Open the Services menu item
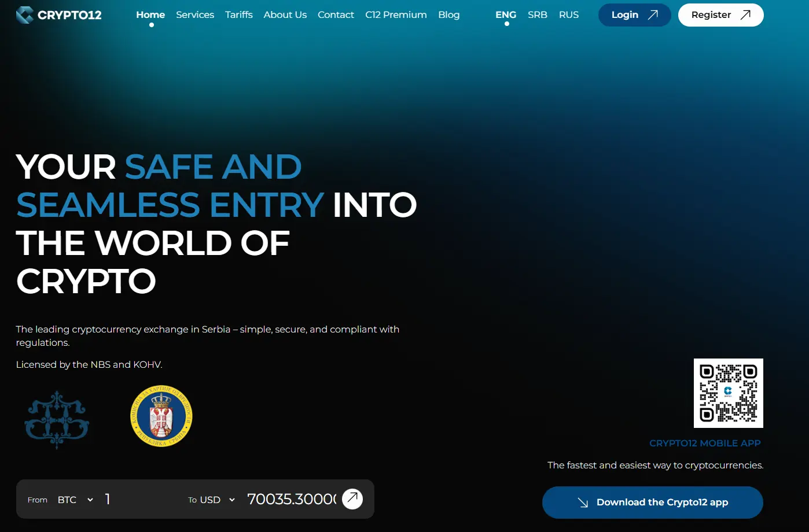 pos(195,15)
